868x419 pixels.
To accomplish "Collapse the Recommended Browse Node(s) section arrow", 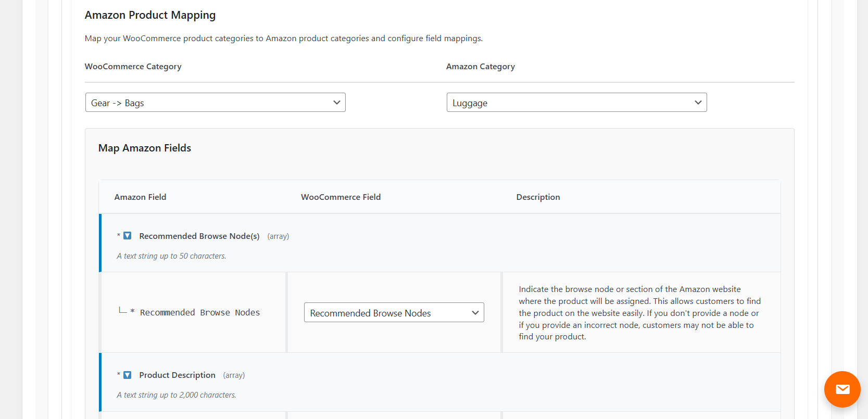I will (x=127, y=236).
